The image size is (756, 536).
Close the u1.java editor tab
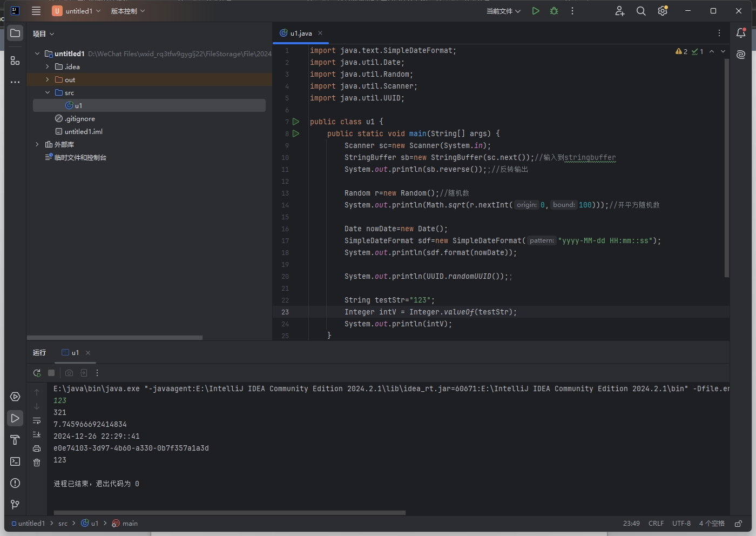coord(320,33)
